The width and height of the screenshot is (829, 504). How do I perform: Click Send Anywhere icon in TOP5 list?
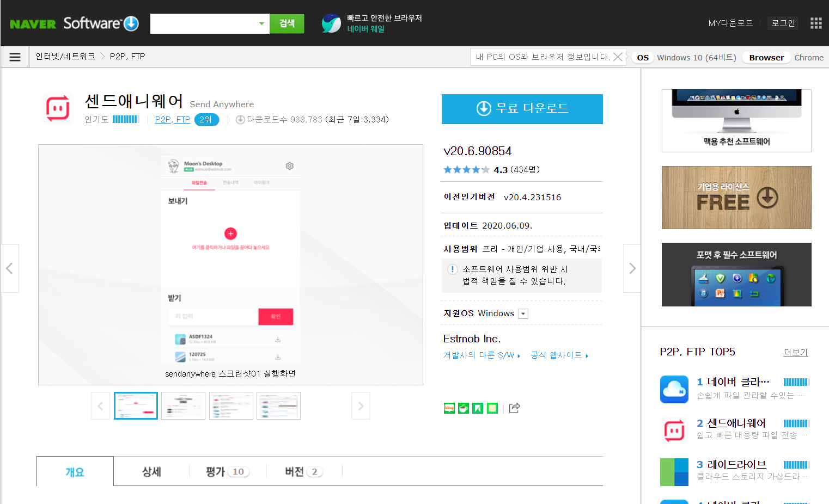pyautogui.click(x=674, y=431)
